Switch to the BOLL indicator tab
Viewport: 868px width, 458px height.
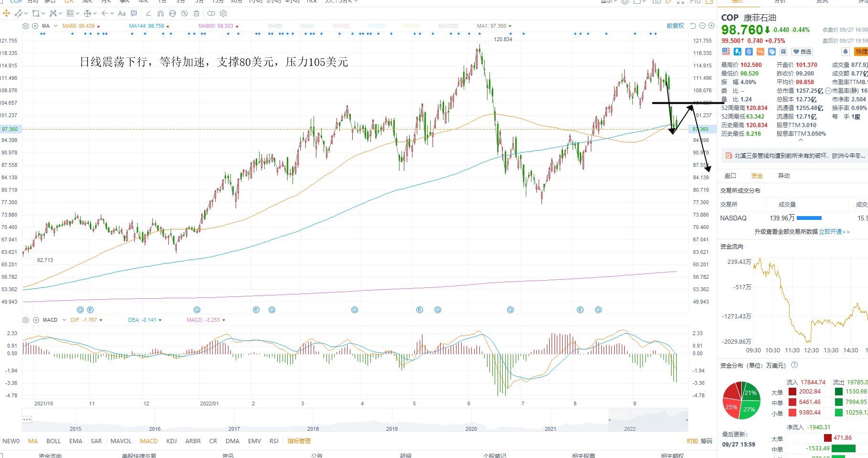pyautogui.click(x=54, y=441)
